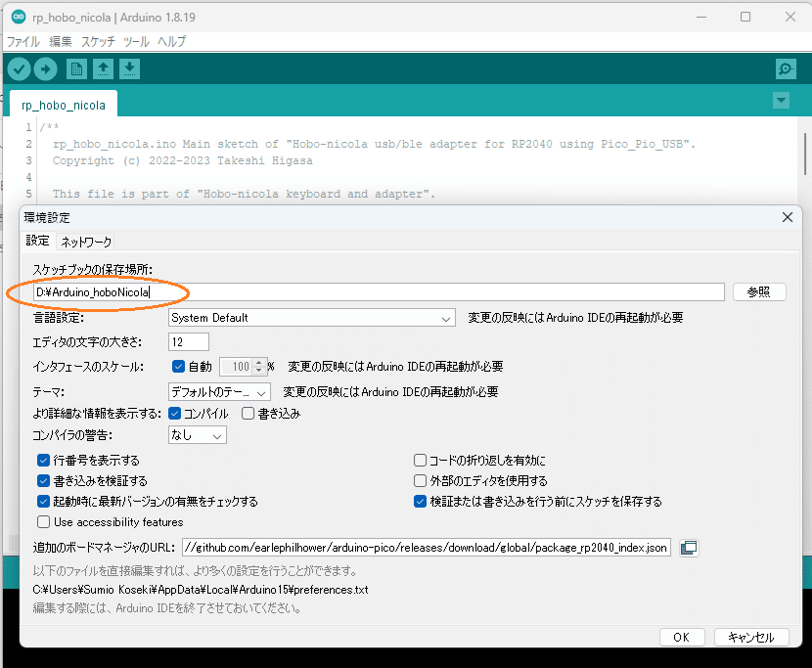Click the 参照 browse button
The height and width of the screenshot is (668, 812).
tap(759, 292)
